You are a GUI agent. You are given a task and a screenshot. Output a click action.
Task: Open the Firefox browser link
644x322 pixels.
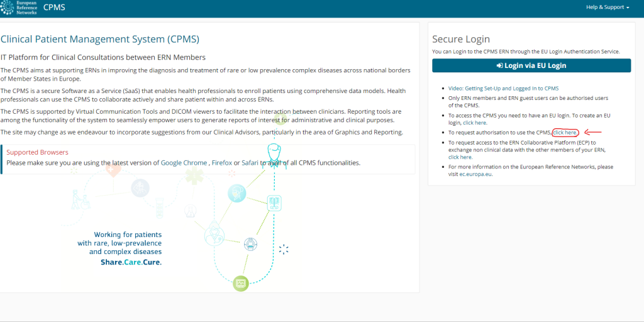pos(222,163)
